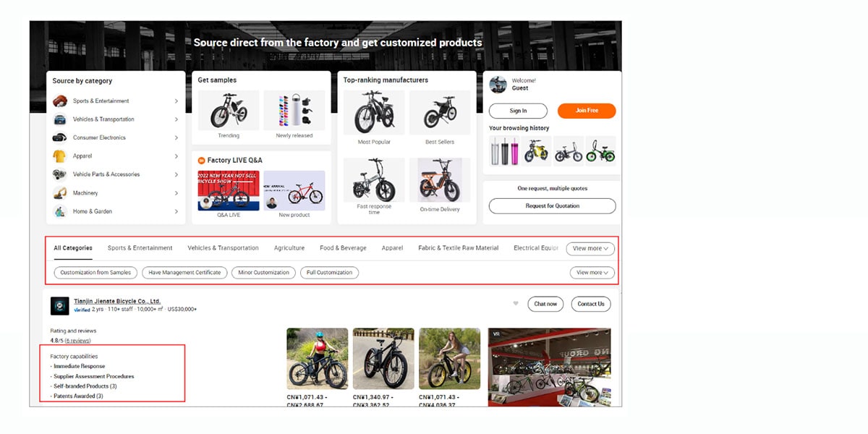Open the Best Sellers bike thumbnail
Image resolution: width=868 pixels, height=434 pixels.
tap(440, 113)
